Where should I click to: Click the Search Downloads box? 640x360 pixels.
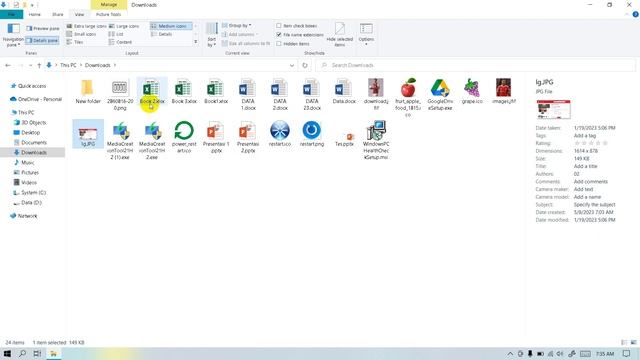tap(476, 65)
